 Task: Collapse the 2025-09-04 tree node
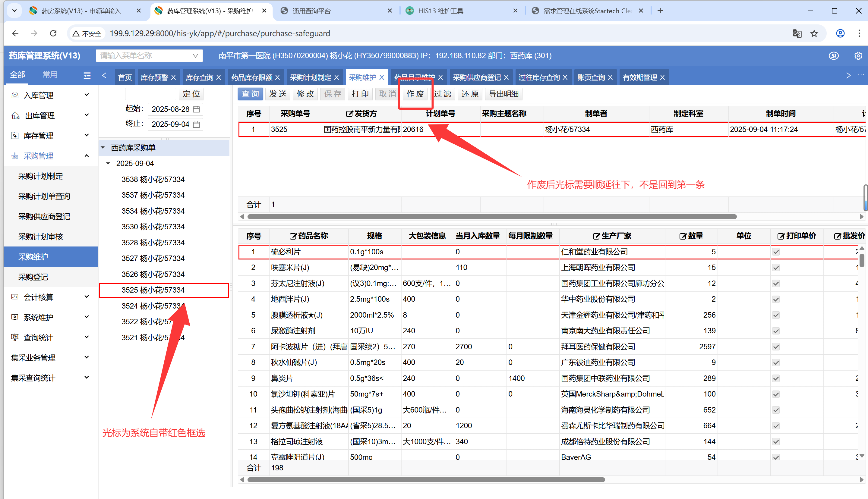coord(108,164)
